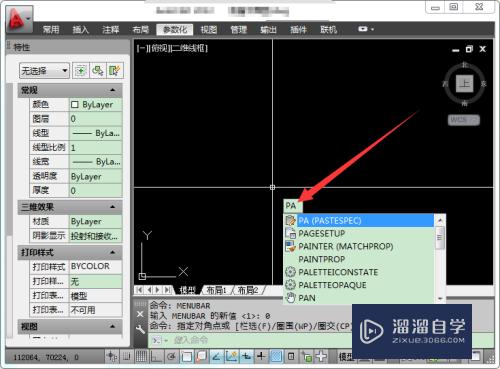500x369 pixels.
Task: Click the 颜色 ByLayer color swatch
Action: 75,105
